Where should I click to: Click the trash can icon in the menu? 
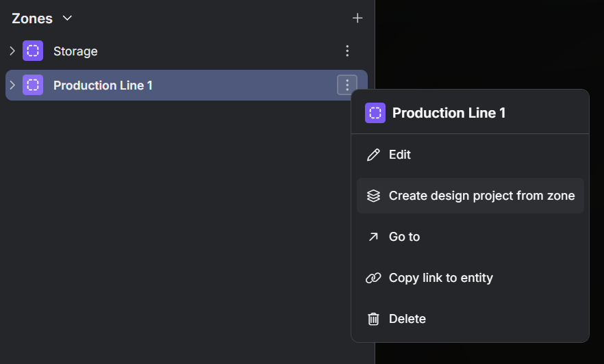tap(373, 319)
